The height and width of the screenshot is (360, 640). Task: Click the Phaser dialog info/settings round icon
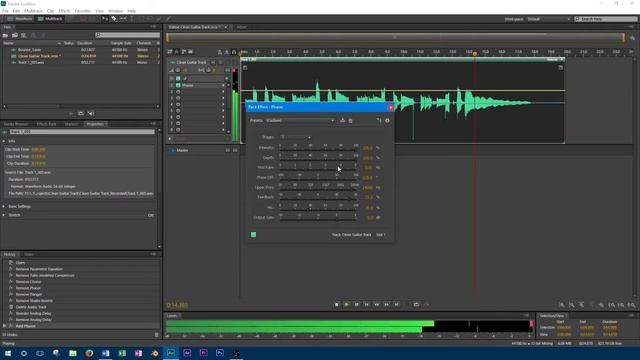(x=387, y=120)
